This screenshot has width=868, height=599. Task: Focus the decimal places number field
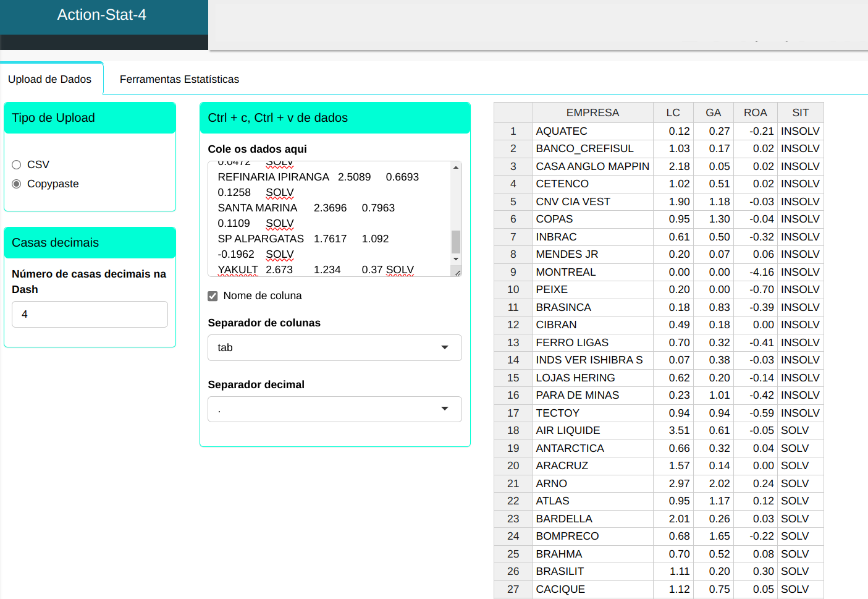pyautogui.click(x=90, y=314)
